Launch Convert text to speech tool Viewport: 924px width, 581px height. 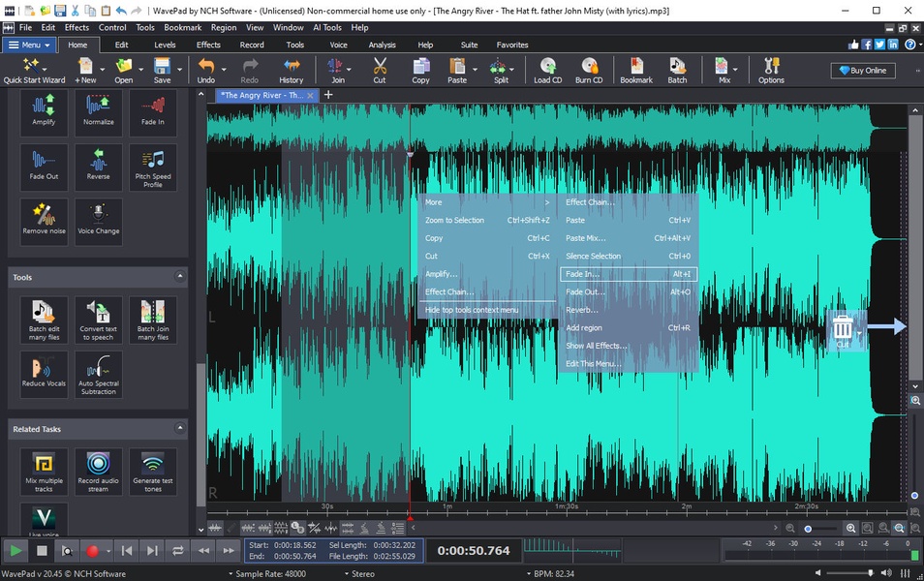click(98, 319)
